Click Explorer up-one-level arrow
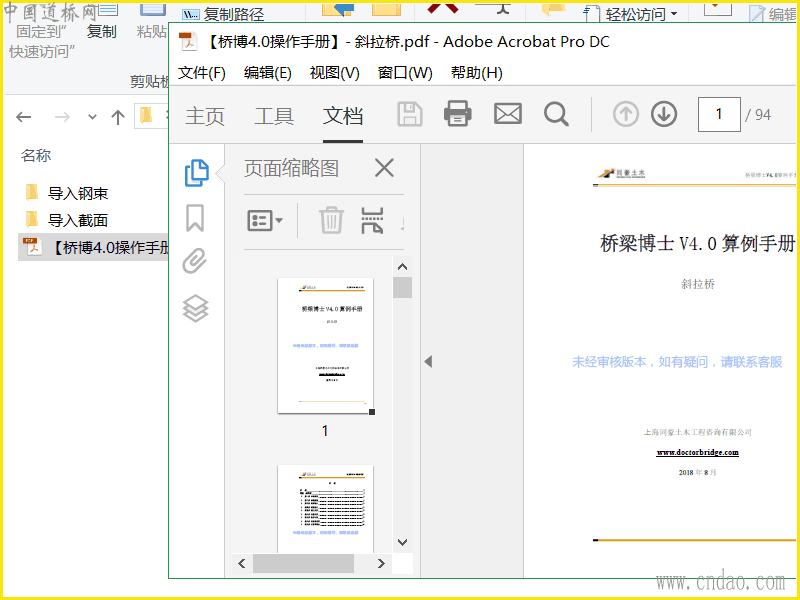The image size is (800, 600). pyautogui.click(x=118, y=117)
